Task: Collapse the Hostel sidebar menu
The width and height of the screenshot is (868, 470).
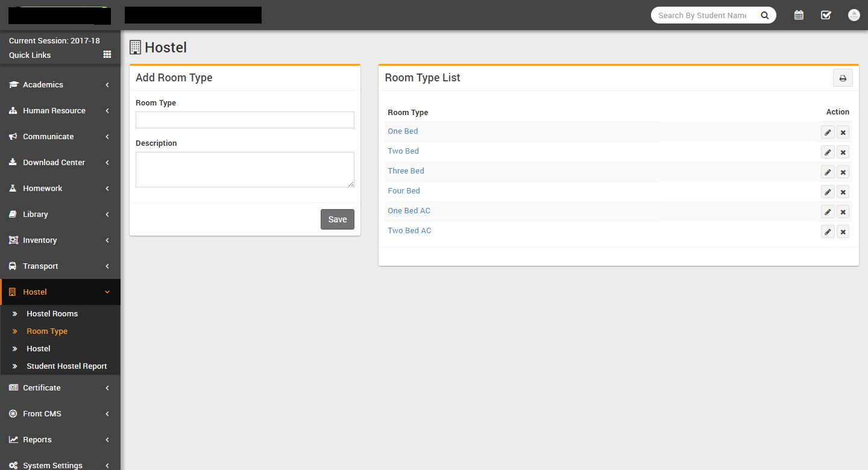Action: click(60, 292)
